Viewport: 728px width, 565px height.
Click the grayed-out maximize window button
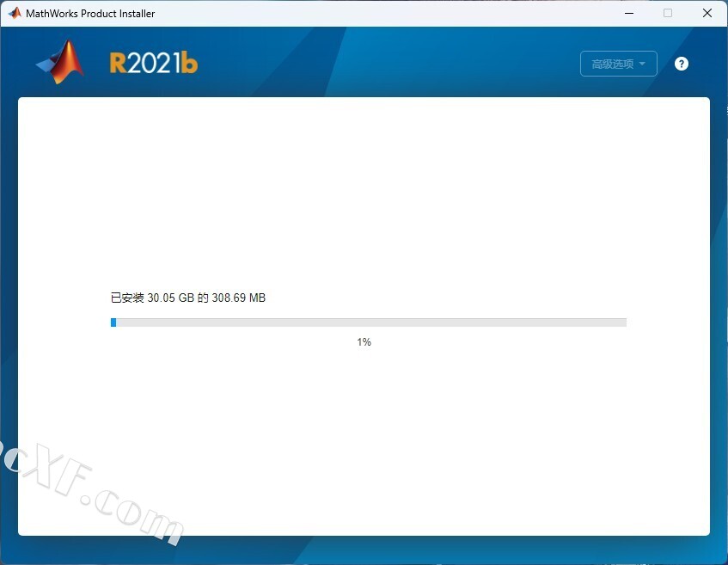point(668,13)
